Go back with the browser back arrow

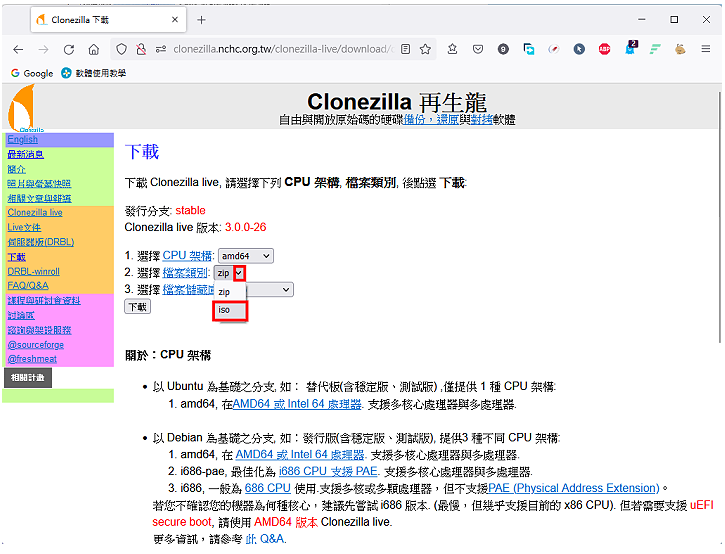(x=18, y=49)
